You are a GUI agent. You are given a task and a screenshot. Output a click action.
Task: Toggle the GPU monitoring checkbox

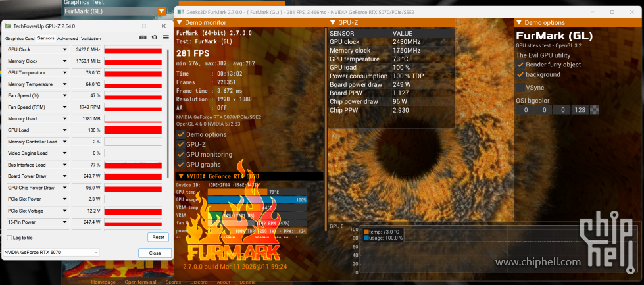[x=180, y=155]
